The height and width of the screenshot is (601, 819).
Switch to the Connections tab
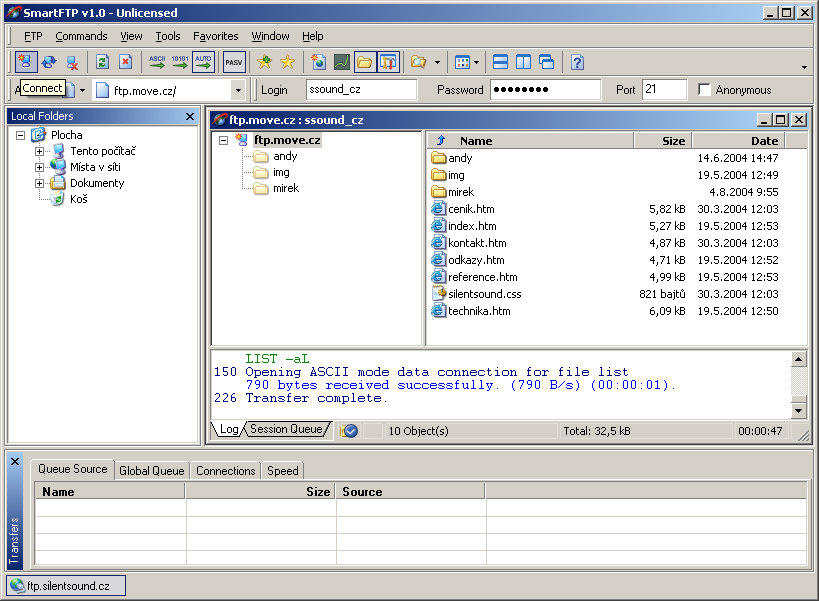pos(226,470)
